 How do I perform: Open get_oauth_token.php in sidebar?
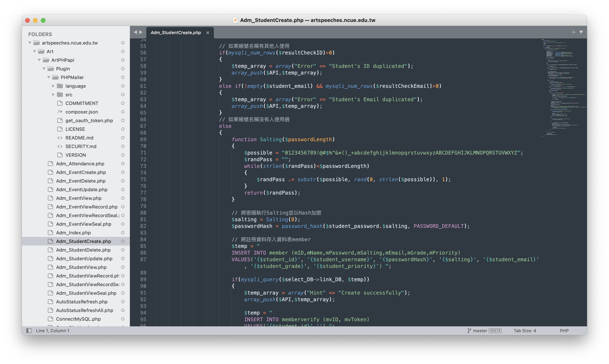point(89,120)
